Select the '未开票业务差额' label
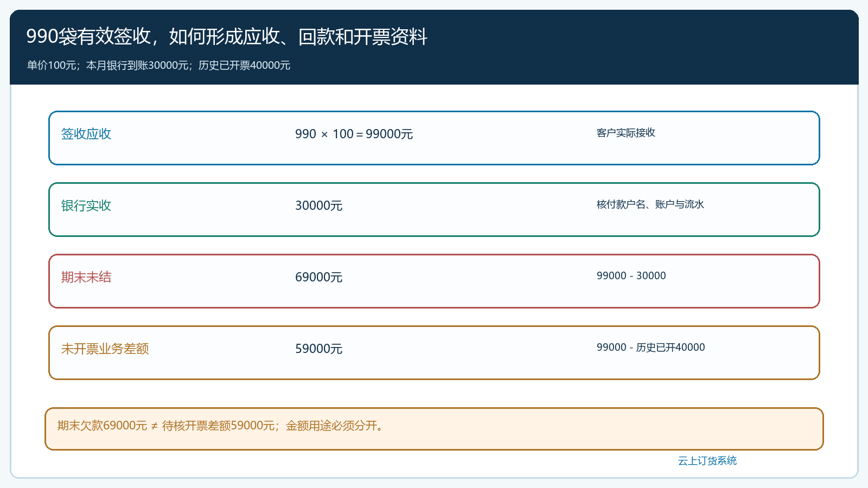 [x=105, y=349]
